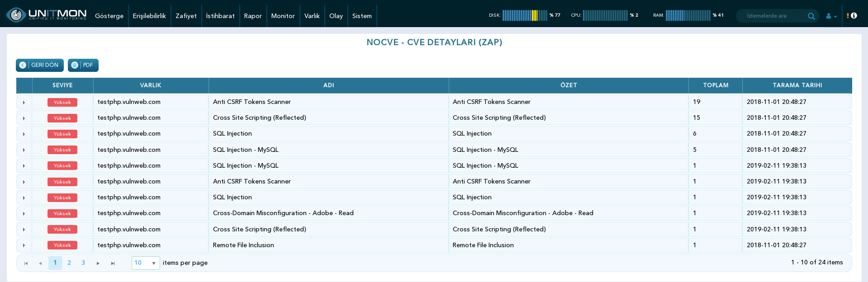This screenshot has height=282, width=868.
Task: Sort by the SEVİYE column header
Action: tap(62, 85)
